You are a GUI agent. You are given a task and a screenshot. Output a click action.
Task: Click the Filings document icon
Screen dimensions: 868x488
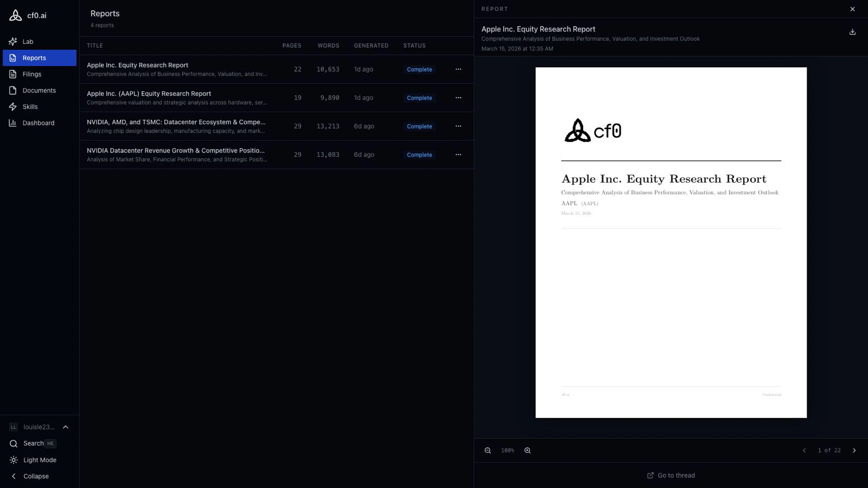pos(13,74)
